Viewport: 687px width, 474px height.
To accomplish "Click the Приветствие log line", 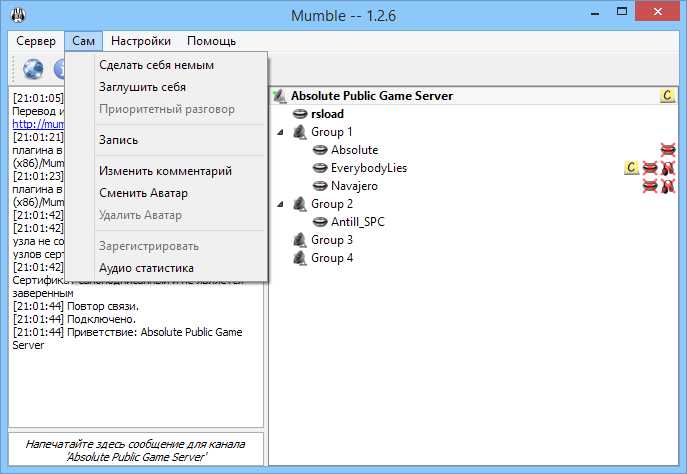I will [x=127, y=339].
